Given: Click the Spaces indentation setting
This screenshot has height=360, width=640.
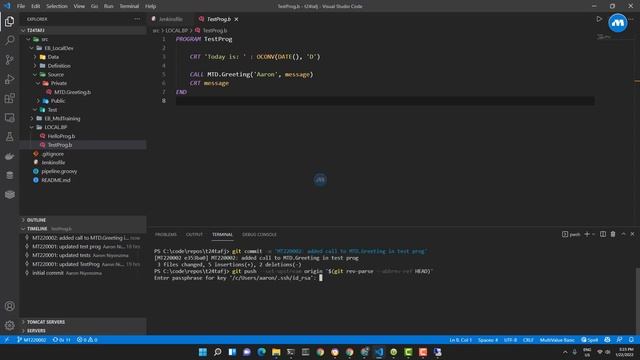Looking at the screenshot, I should pyautogui.click(x=488, y=340).
